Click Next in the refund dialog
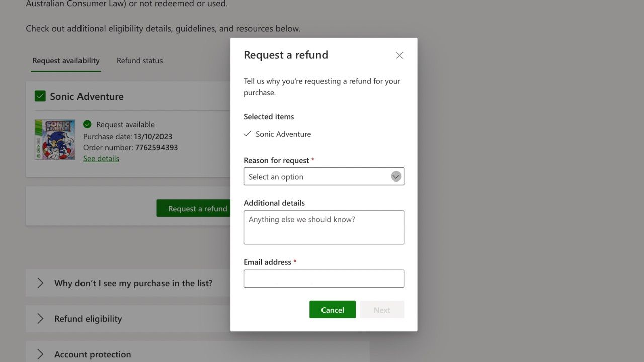644x362 pixels. 382,309
